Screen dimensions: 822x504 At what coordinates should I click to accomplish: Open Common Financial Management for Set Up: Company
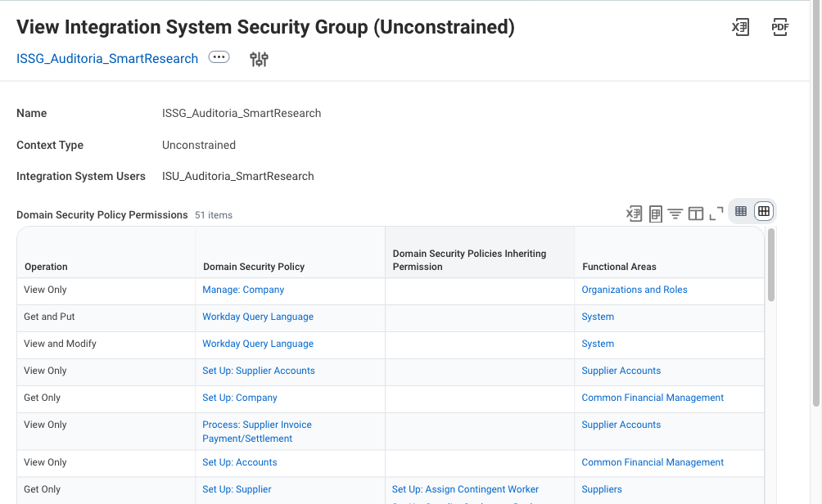click(x=653, y=398)
